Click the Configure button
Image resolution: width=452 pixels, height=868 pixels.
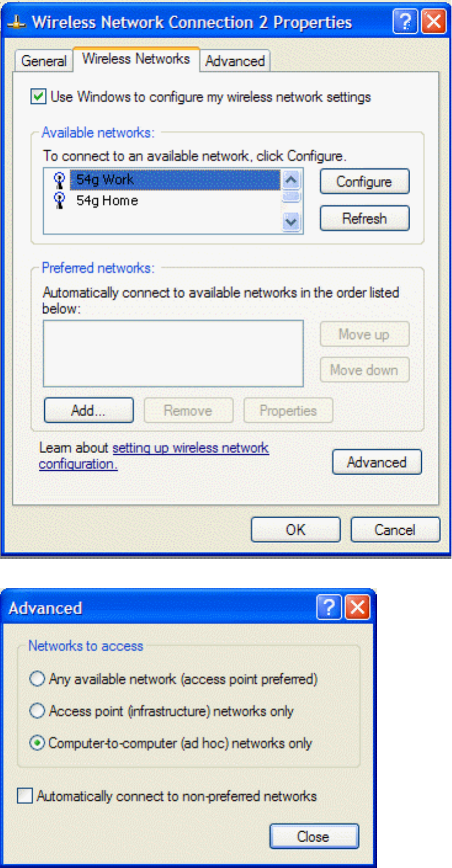tap(364, 182)
